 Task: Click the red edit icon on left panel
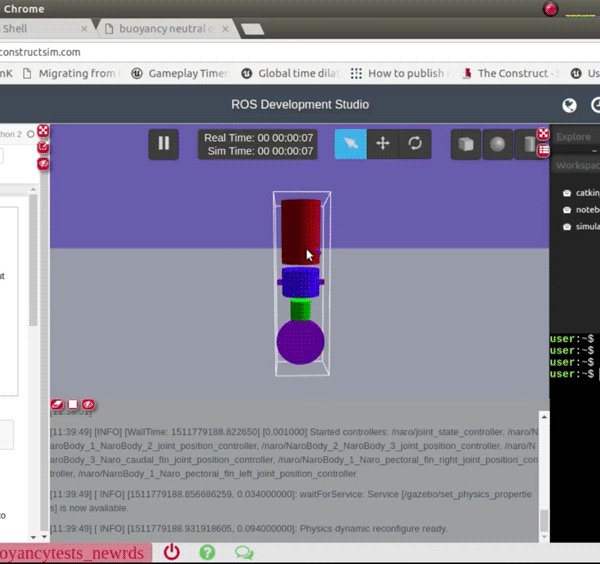click(43, 147)
